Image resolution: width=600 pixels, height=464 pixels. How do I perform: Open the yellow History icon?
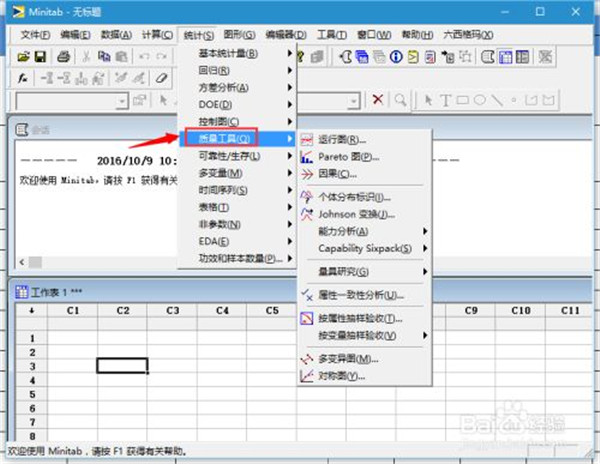tap(413, 57)
